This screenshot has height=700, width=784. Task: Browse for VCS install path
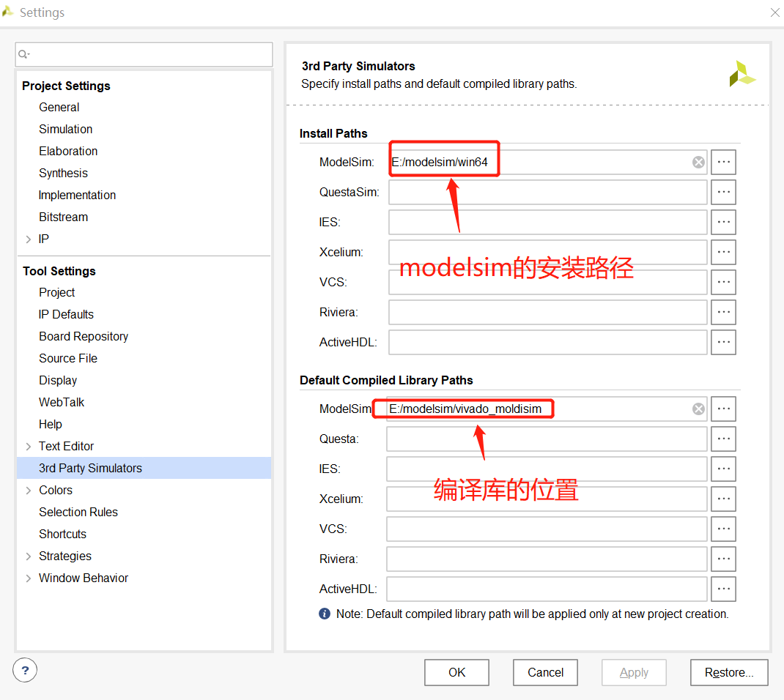[723, 282]
